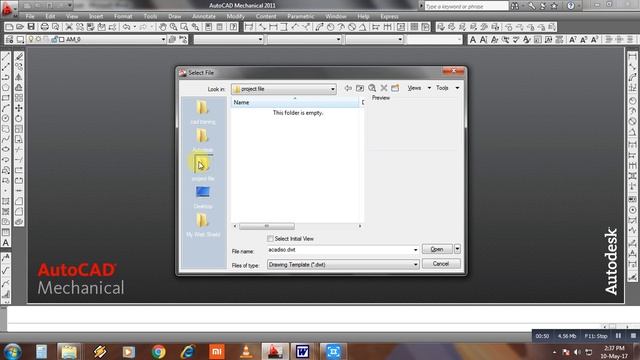Expand the File name dropdown arrow
640x360 pixels.
(416, 249)
